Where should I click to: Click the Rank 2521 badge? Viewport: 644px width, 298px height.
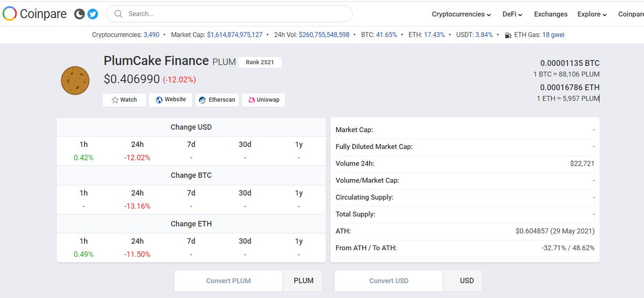click(x=260, y=62)
